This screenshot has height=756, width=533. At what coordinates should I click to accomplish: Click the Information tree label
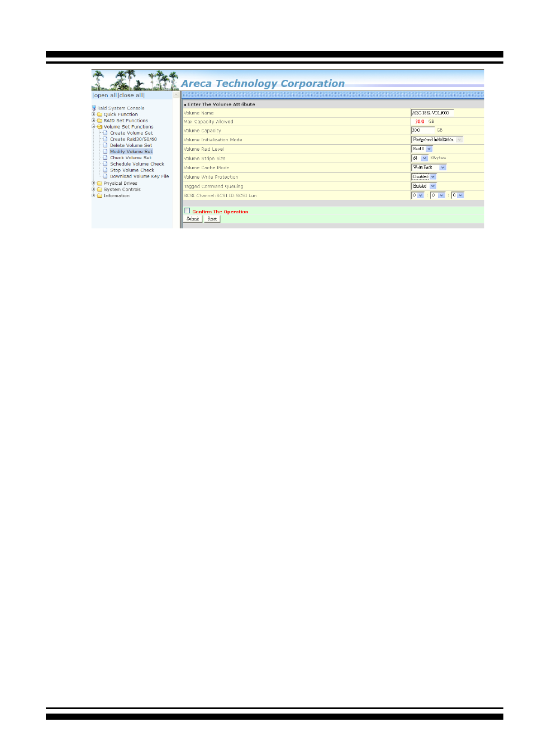click(117, 195)
